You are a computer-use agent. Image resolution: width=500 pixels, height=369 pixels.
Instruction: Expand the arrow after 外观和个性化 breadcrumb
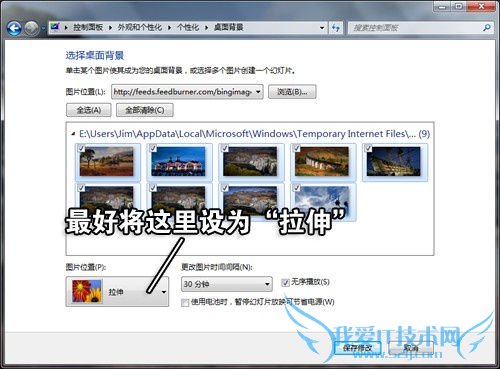point(169,28)
